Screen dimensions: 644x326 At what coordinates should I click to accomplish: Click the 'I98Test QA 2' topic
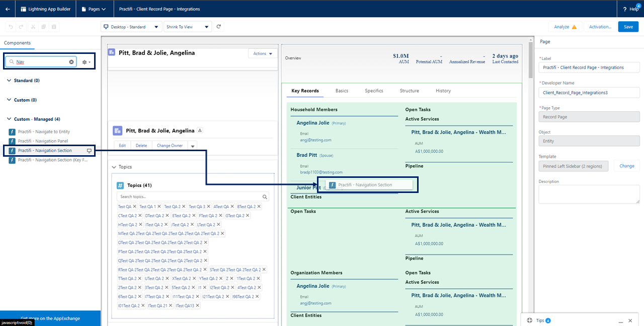[x=242, y=297]
